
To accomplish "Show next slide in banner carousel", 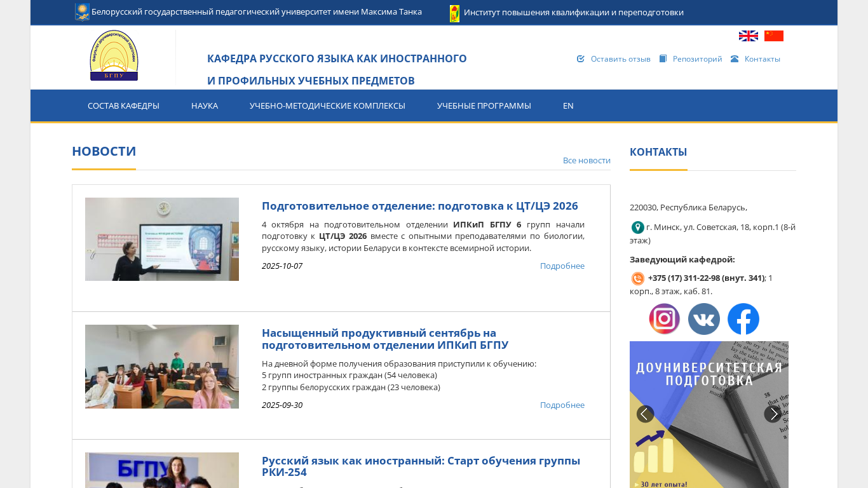I will click(773, 414).
